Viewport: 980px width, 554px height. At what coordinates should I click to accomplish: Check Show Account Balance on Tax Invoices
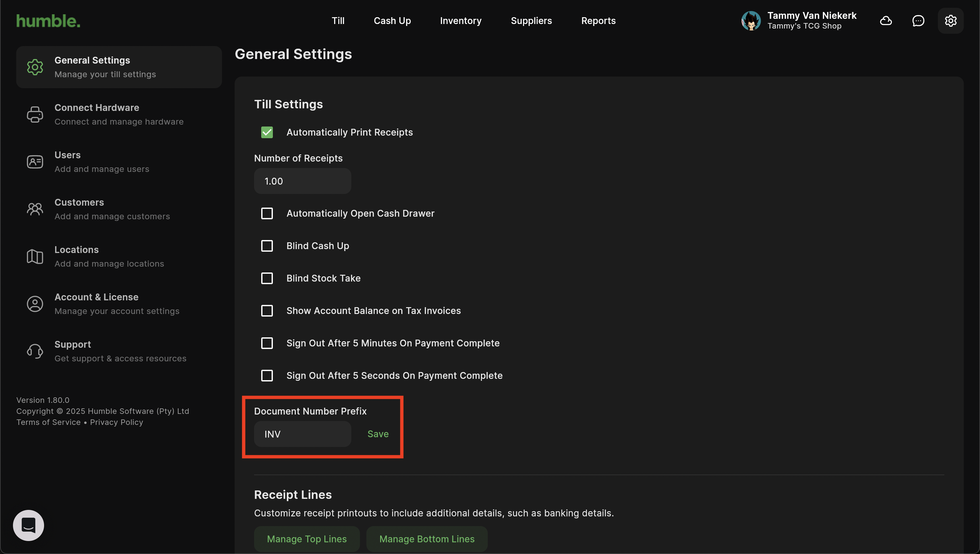click(x=267, y=311)
